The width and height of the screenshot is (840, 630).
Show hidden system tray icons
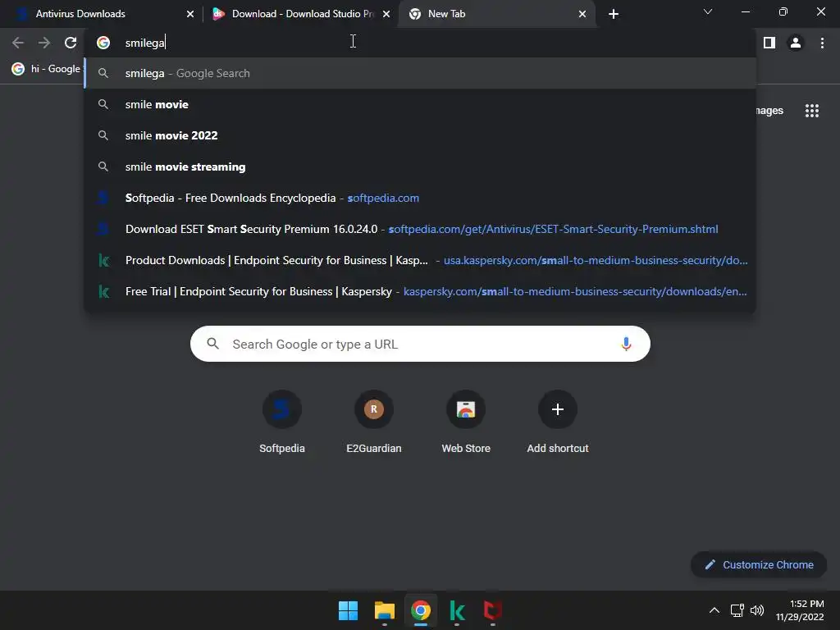(x=714, y=610)
